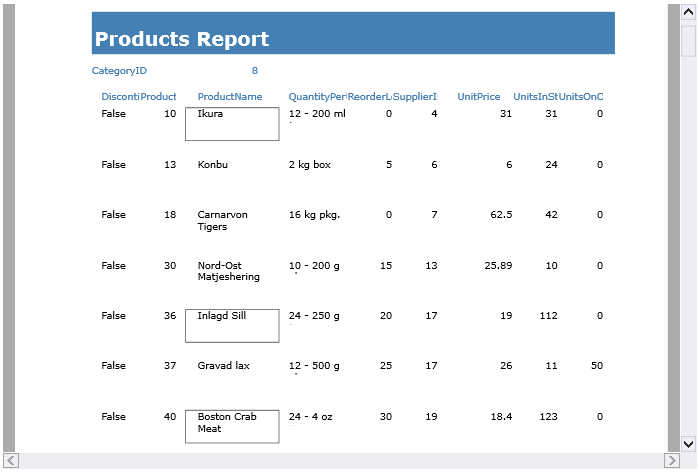This screenshot has height=473, width=700.
Task: Click the Carnarvon Tigers product name
Action: (x=222, y=221)
